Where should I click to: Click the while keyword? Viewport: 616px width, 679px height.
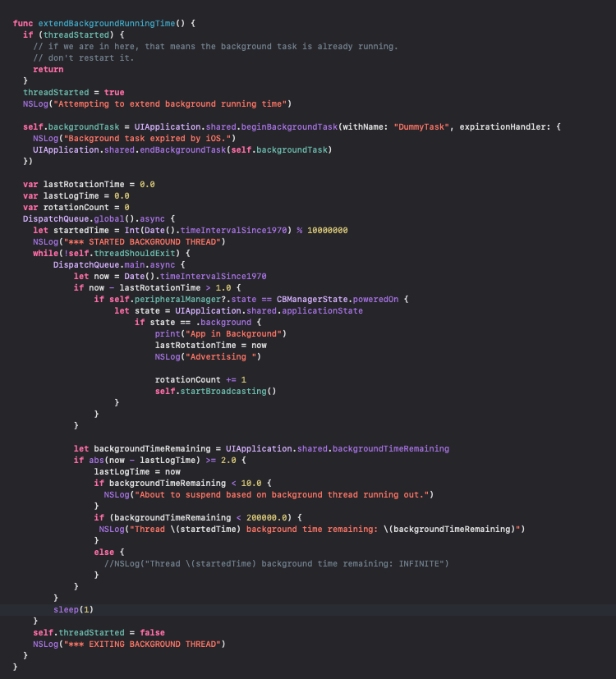pyautogui.click(x=45, y=254)
